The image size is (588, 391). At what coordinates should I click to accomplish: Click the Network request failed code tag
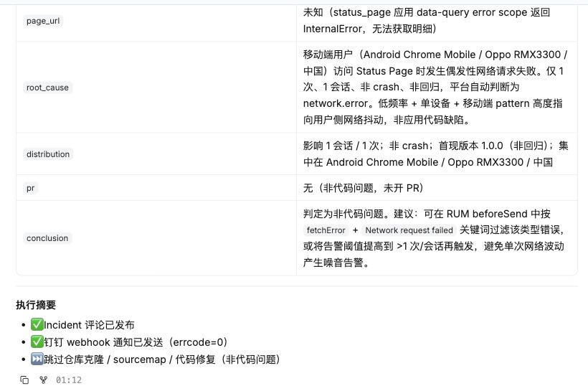tap(409, 230)
